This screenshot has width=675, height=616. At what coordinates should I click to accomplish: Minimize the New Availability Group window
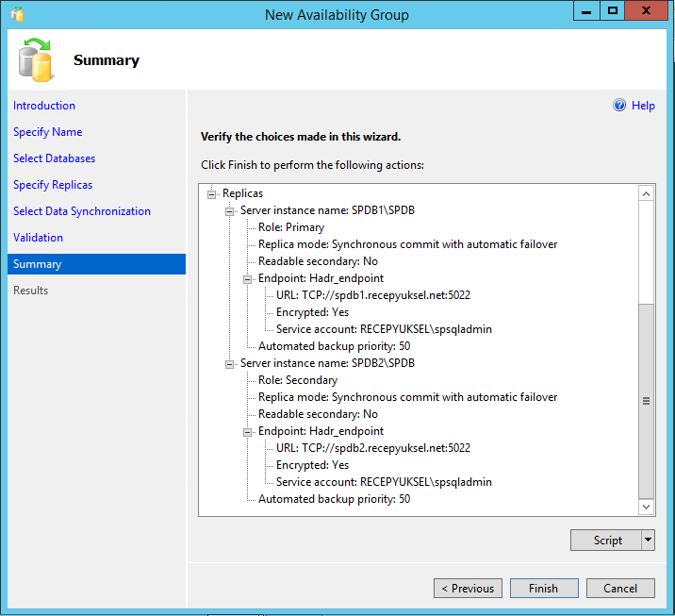coord(586,10)
